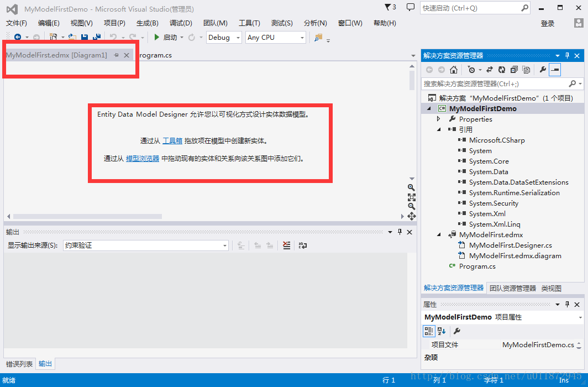Image resolution: width=588 pixels, height=387 pixels.
Task: Collapse the MyModelFirst.edmx tree node
Action: tap(438, 235)
